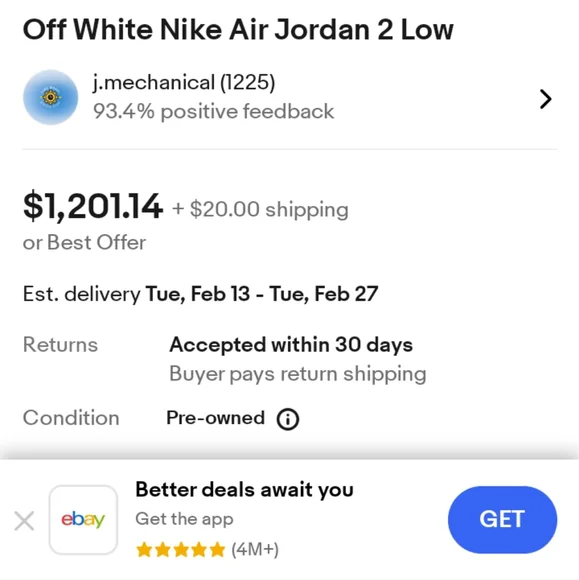This screenshot has width=579, height=580.
Task: View 93.4% positive feedback details
Action: click(x=213, y=111)
